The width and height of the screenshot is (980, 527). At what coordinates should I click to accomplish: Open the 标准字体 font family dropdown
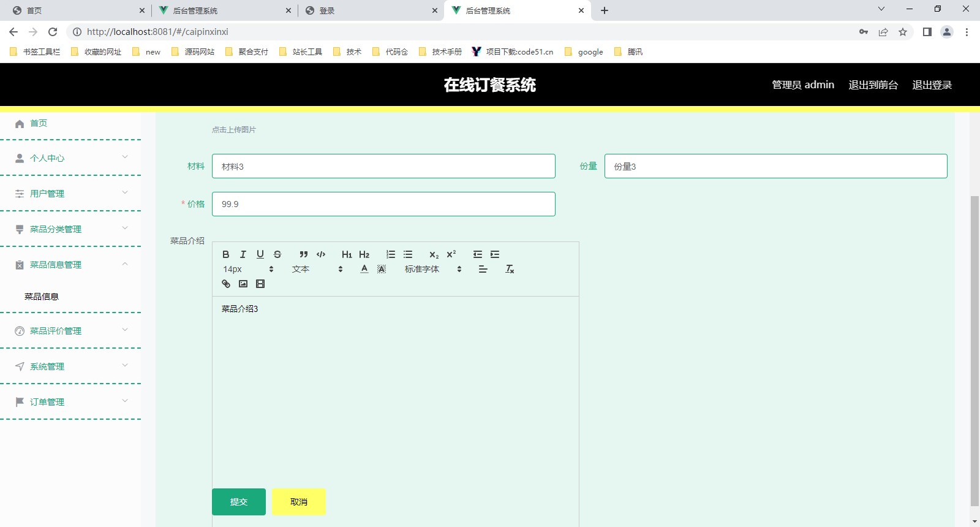432,269
